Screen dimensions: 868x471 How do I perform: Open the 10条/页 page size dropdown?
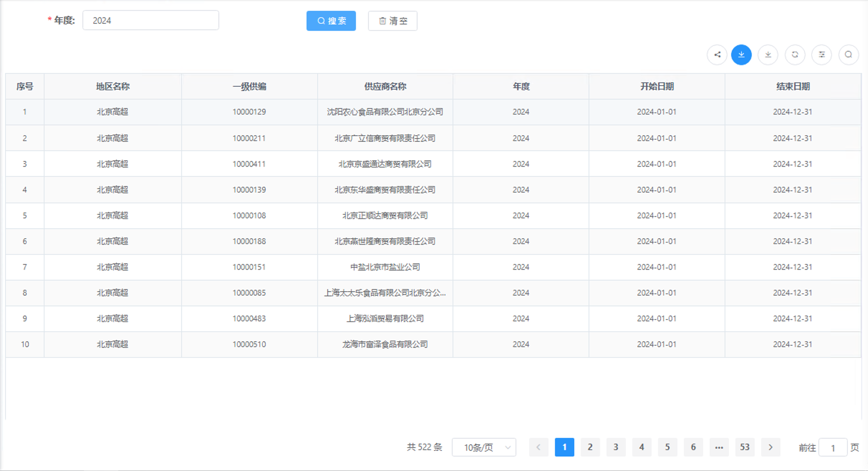tap(484, 447)
